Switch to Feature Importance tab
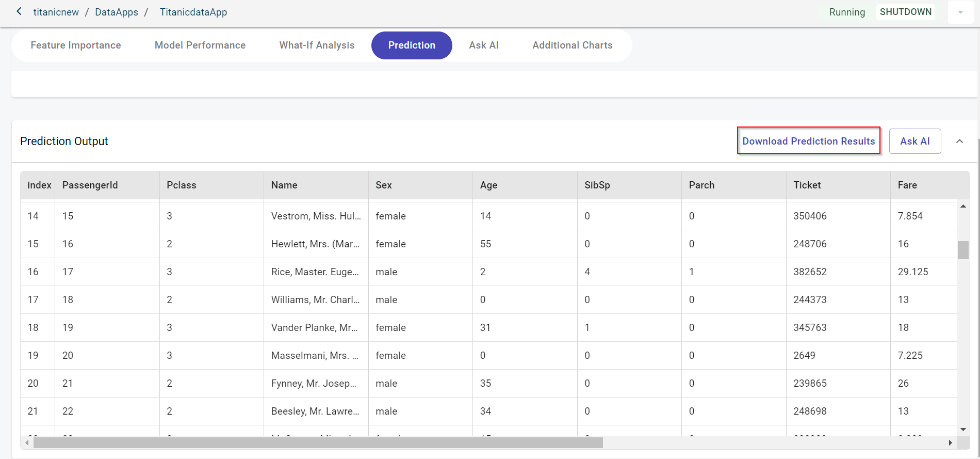 [76, 45]
